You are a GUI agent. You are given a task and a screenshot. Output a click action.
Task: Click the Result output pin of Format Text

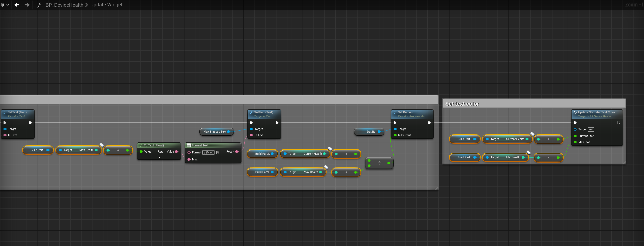(x=237, y=152)
